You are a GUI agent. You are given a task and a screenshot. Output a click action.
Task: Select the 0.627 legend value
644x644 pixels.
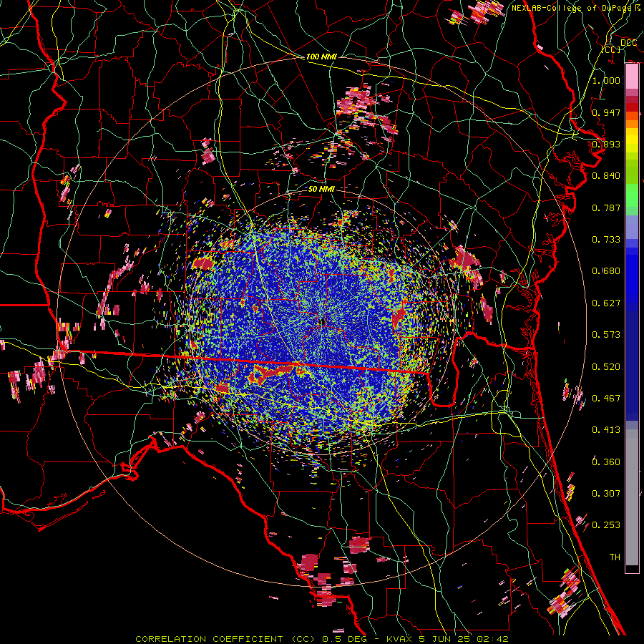tap(606, 303)
